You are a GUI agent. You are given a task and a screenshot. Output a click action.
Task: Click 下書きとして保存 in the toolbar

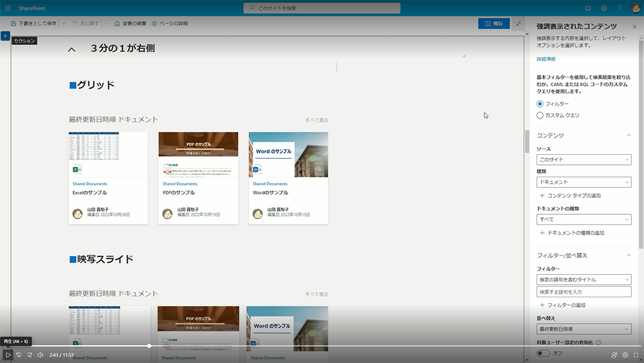click(x=33, y=23)
